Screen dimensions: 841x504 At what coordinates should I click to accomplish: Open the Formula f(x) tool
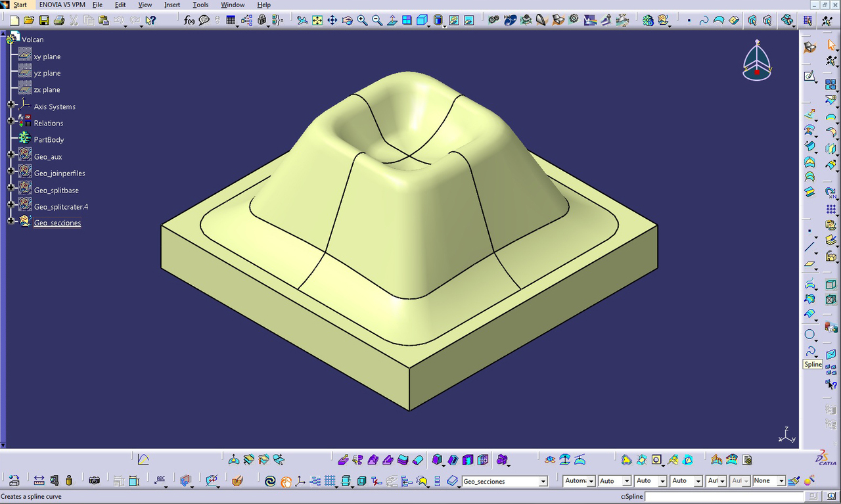point(189,20)
